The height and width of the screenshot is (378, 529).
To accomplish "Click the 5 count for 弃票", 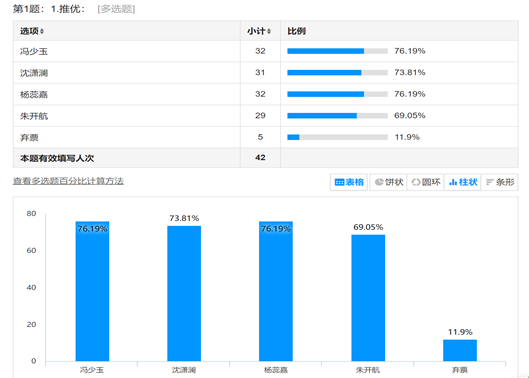I will [x=260, y=137].
